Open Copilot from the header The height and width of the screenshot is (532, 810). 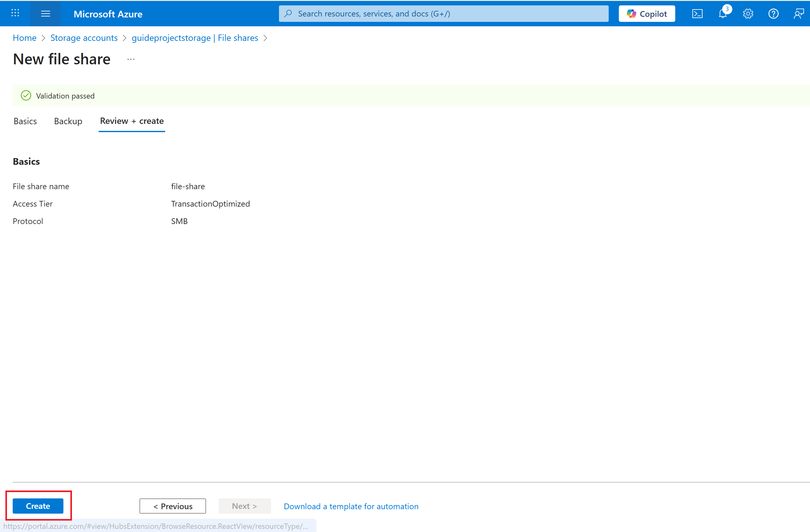[647, 14]
